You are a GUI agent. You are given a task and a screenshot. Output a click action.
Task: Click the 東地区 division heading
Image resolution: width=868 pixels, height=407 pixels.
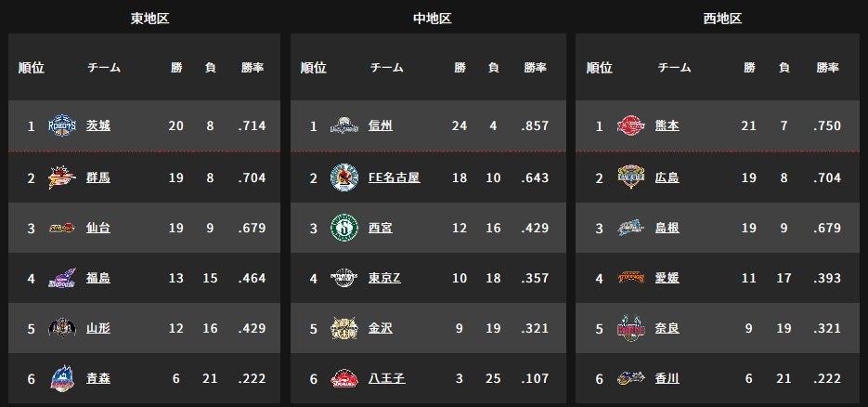[149, 19]
